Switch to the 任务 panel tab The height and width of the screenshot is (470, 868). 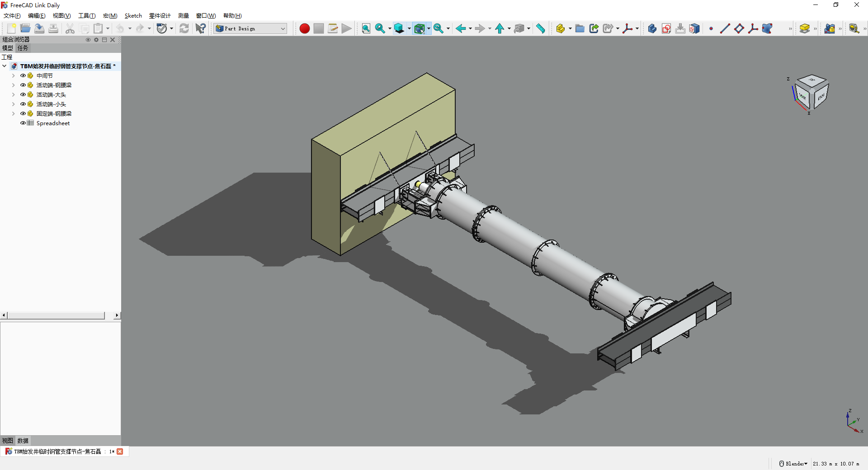pos(23,48)
